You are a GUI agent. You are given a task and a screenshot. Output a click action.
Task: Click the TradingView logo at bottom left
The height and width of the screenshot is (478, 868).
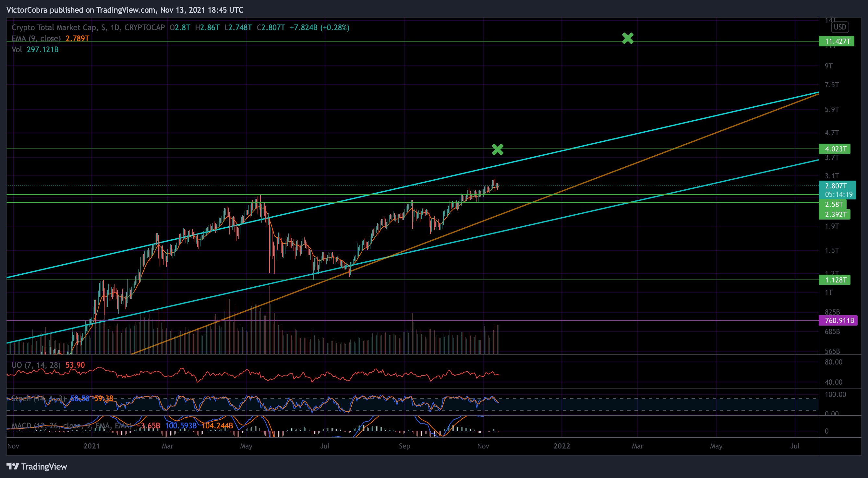37,467
